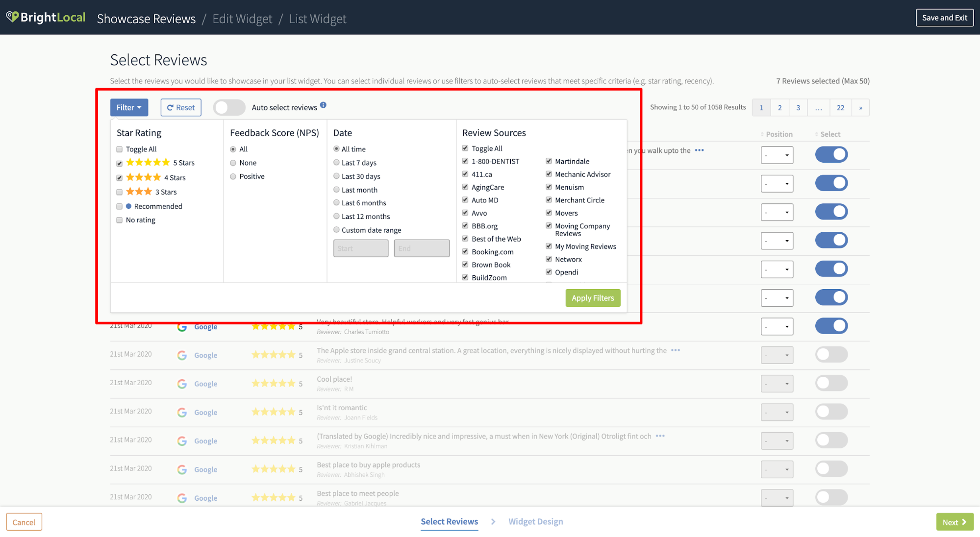Open position dropdown for Charles Tumiotto review
The image size is (980, 537).
pyautogui.click(x=777, y=326)
